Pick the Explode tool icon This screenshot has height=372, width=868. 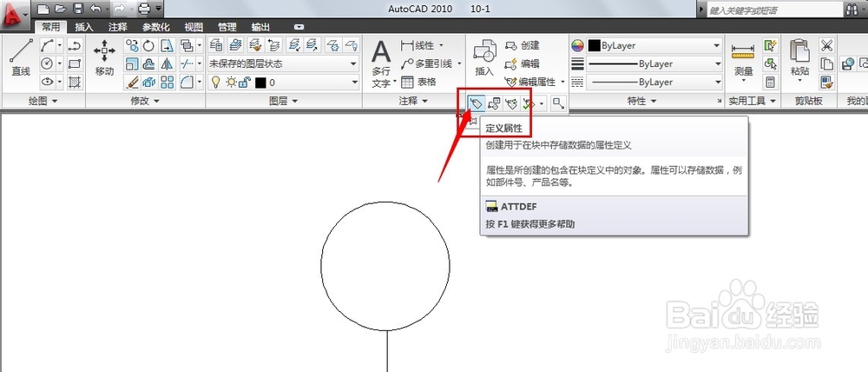[149, 82]
